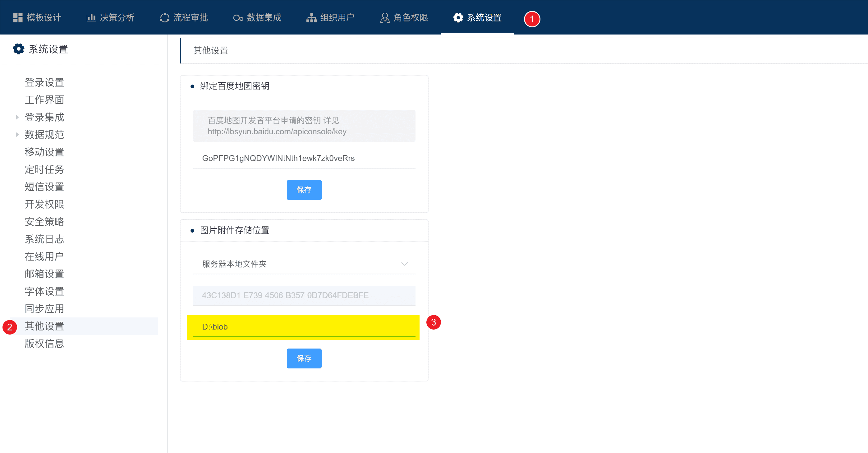
Task: Click the sidebar 系统设置 header text
Action: [x=48, y=49]
